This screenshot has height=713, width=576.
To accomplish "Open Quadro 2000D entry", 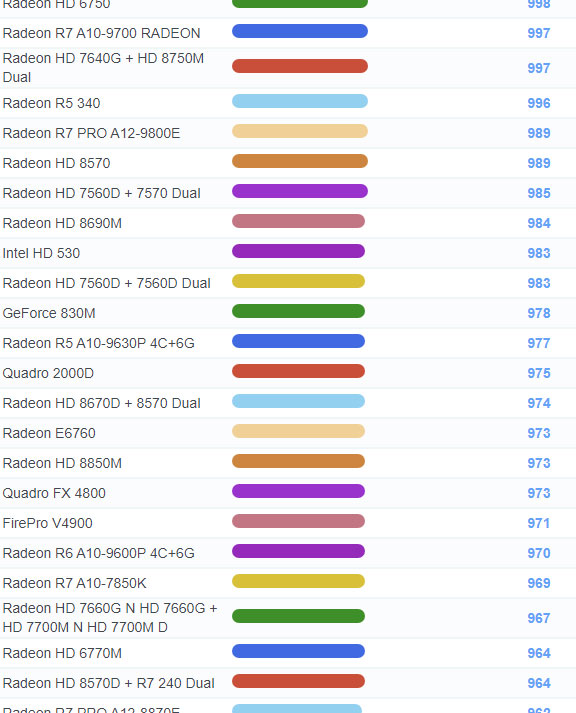I will tap(48, 373).
